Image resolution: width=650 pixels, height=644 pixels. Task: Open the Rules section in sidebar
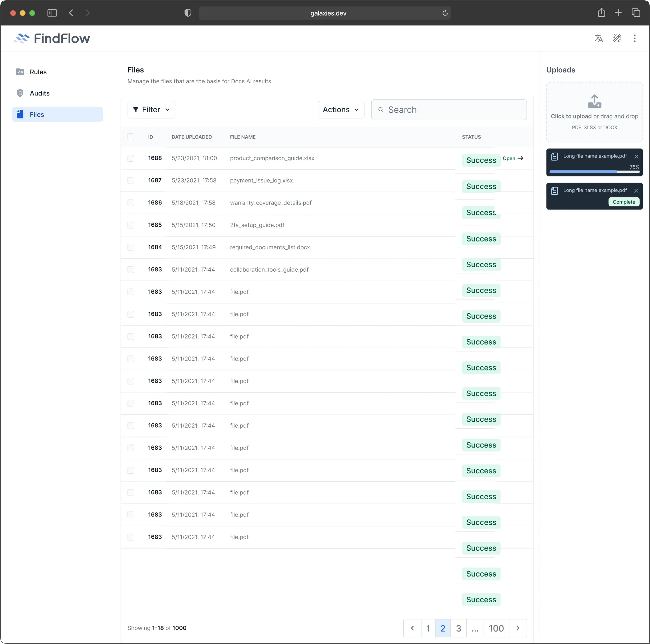click(38, 72)
